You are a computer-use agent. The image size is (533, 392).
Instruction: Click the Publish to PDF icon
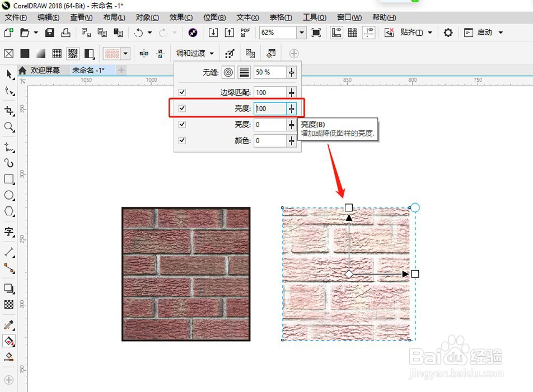245,32
